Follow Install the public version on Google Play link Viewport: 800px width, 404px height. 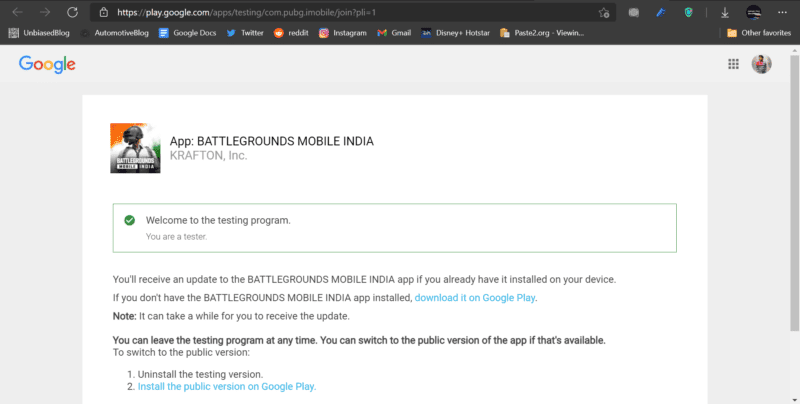[x=227, y=387]
